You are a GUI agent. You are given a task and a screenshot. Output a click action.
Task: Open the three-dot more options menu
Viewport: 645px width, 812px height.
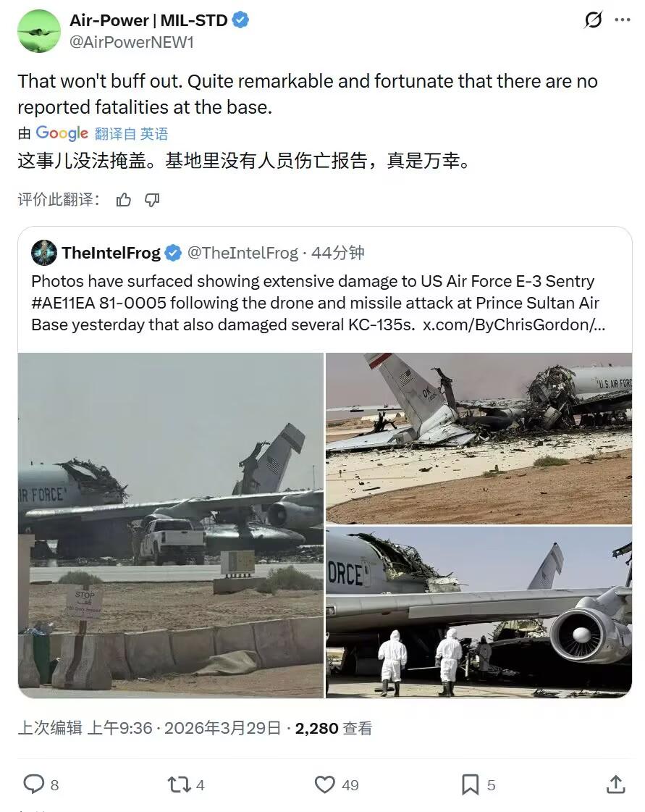pos(623,20)
